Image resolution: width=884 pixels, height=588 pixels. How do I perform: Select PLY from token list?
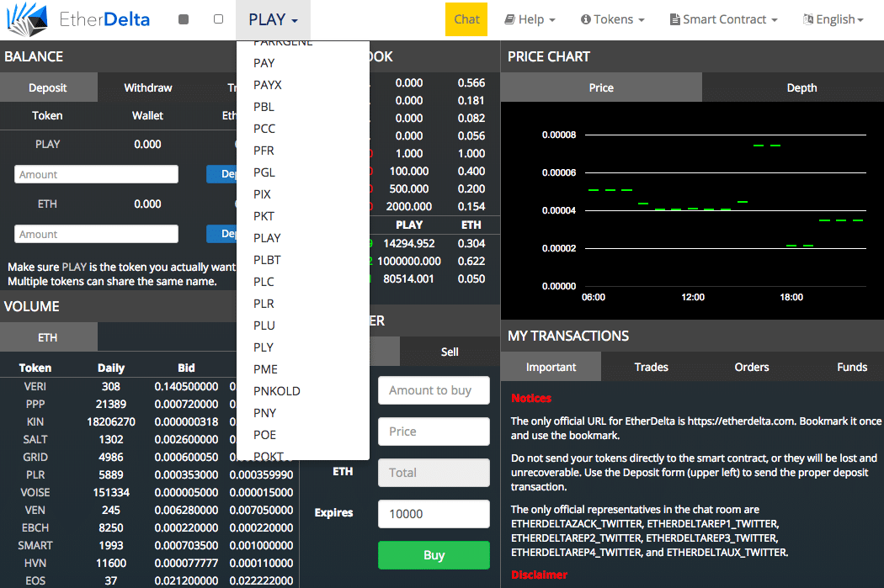point(303,347)
